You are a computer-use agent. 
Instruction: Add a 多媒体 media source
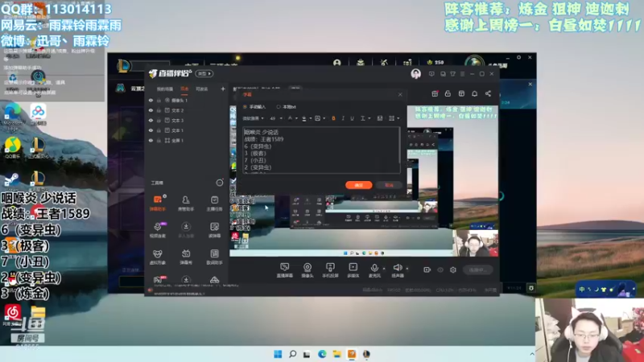[353, 270]
